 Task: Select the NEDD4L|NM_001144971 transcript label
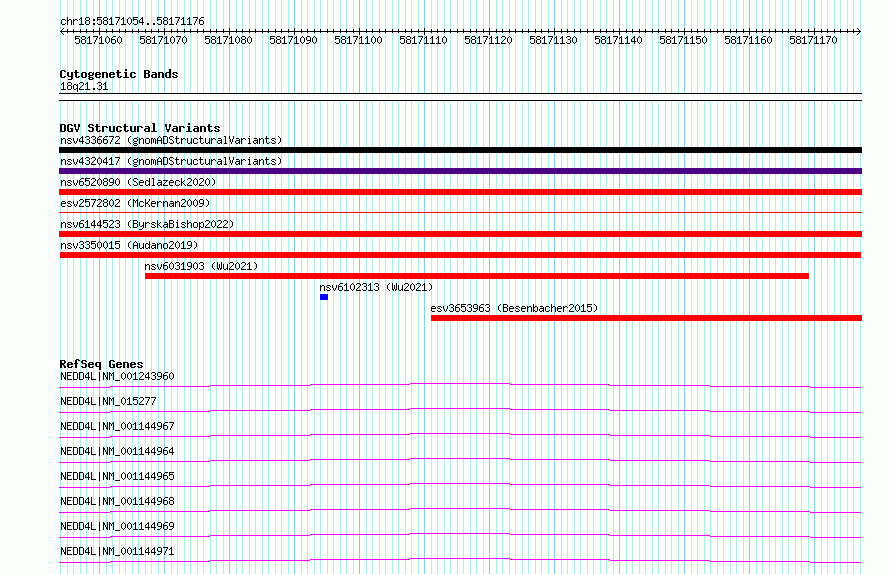click(x=117, y=551)
